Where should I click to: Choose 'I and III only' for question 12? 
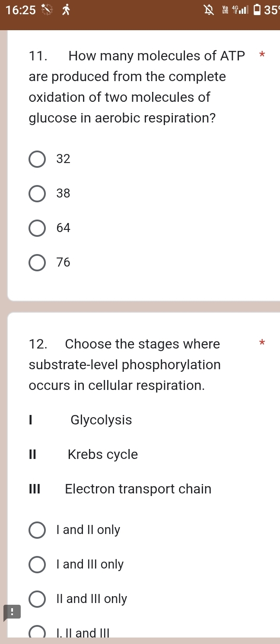pyautogui.click(x=37, y=564)
